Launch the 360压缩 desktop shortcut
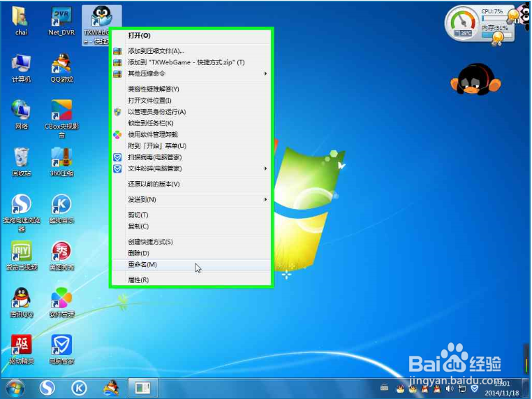Viewport: 532px width, 399px height. 61,161
